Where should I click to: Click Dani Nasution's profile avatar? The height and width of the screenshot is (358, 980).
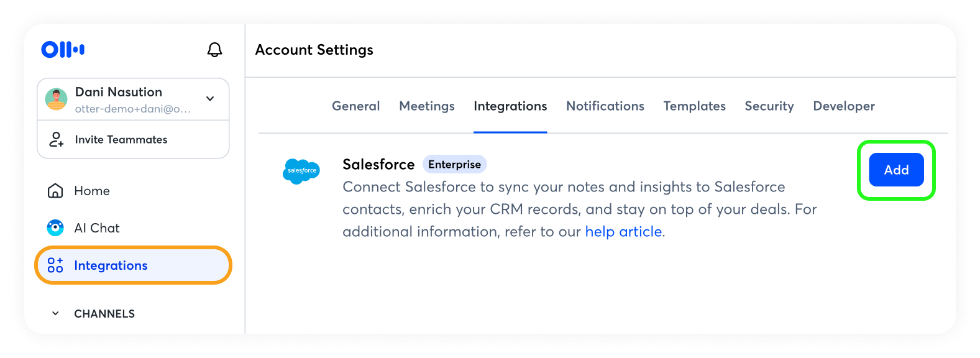tap(57, 99)
